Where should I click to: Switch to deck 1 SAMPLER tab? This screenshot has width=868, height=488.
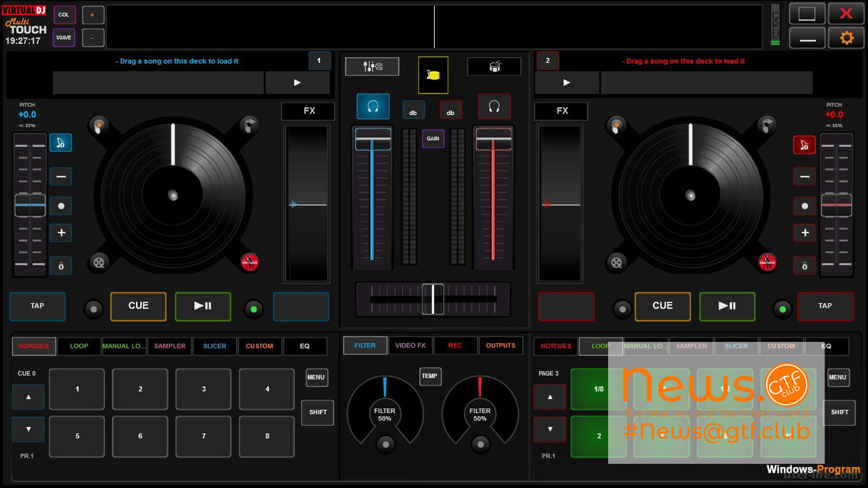(170, 346)
